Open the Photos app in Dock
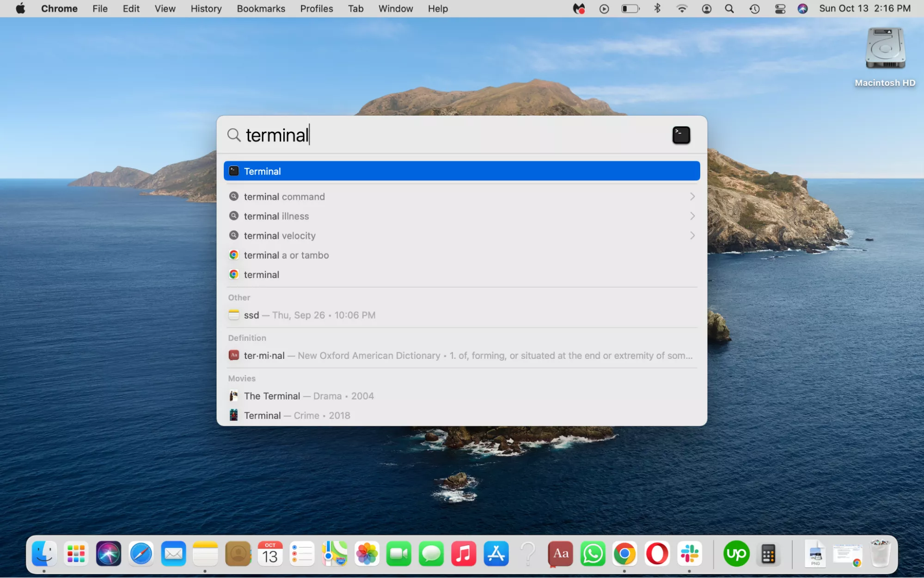This screenshot has width=924, height=578. tap(367, 553)
